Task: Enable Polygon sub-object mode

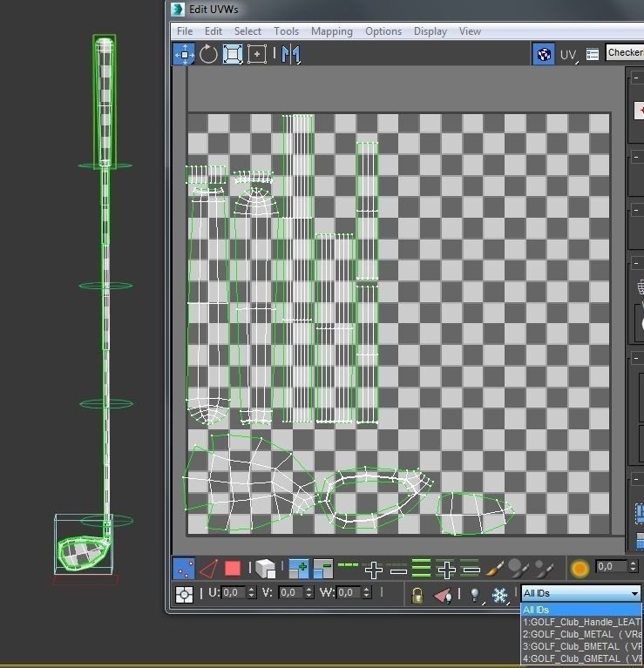Action: (x=233, y=569)
